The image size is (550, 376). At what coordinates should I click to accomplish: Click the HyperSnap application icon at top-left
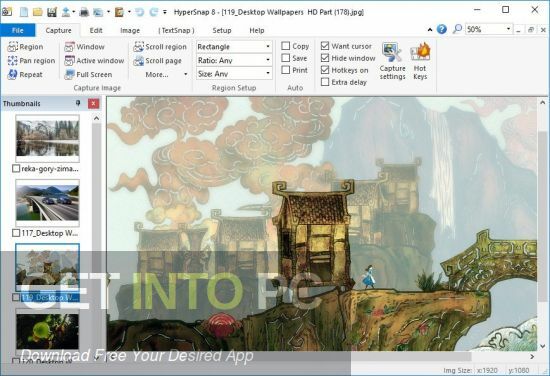click(7, 12)
